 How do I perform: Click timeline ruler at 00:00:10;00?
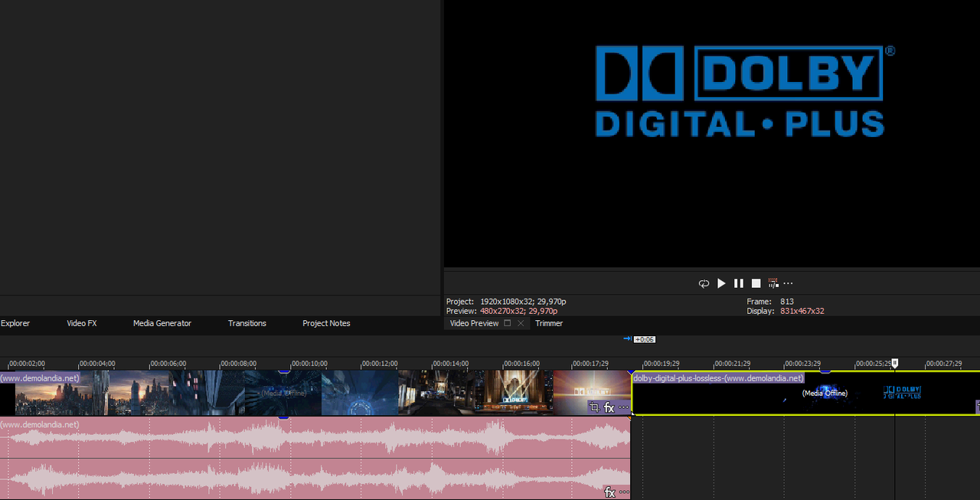(310, 364)
